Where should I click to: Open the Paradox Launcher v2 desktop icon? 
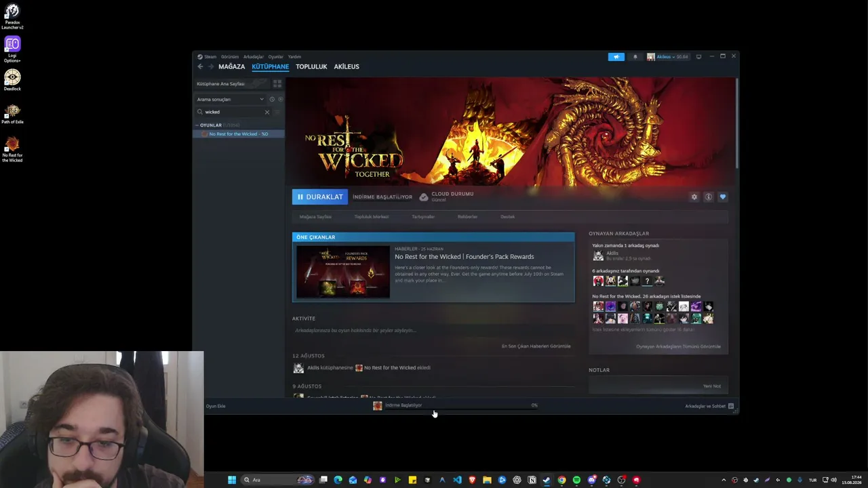pos(12,17)
